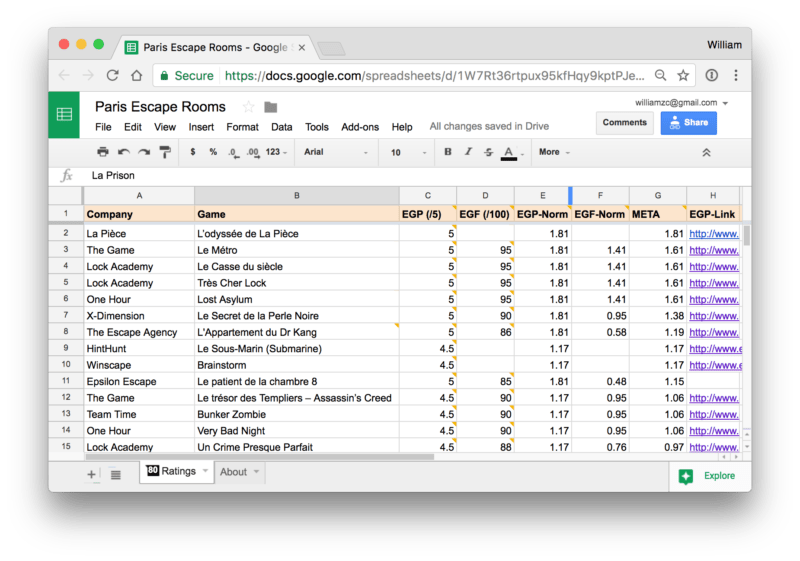
Task: Format as percent
Action: pos(213,152)
